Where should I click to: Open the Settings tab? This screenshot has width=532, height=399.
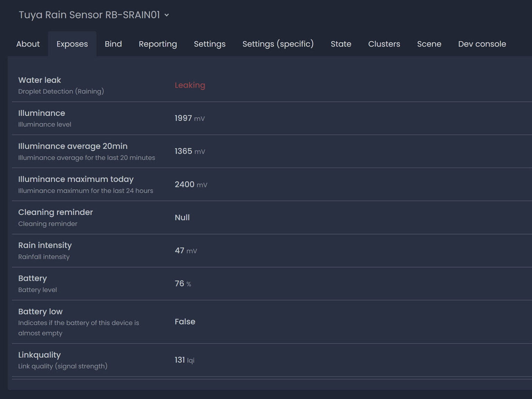210,44
